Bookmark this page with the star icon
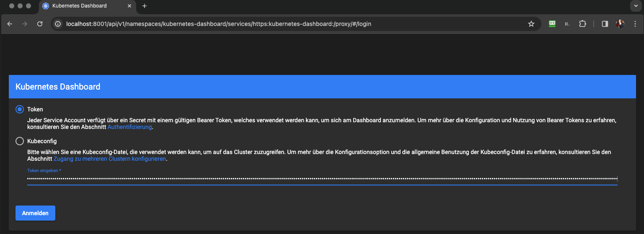Screen dimensions: 644x234 (531, 24)
